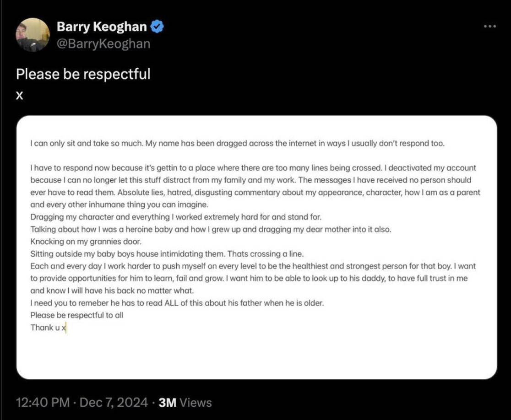
Task: Click the line starting "I need you to remeber"
Action: click(x=177, y=303)
